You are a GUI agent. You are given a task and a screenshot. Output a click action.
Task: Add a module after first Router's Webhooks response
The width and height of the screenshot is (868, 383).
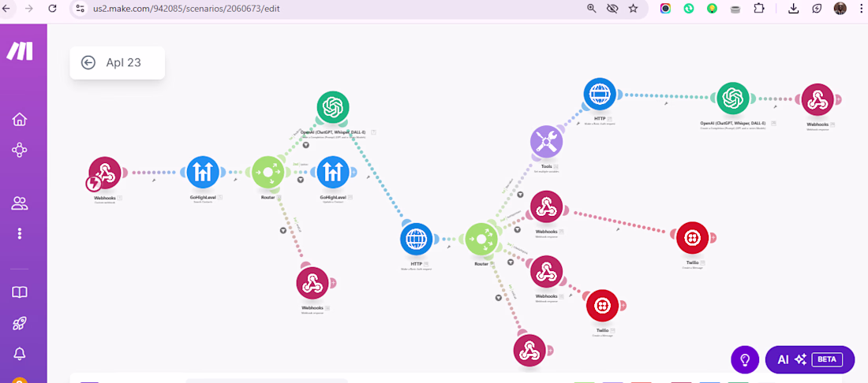pyautogui.click(x=333, y=283)
